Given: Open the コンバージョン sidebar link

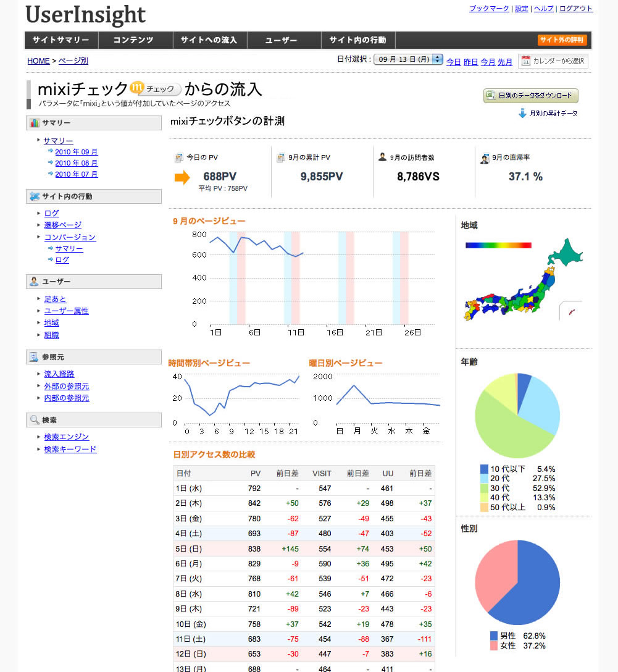Looking at the screenshot, I should click(x=70, y=237).
